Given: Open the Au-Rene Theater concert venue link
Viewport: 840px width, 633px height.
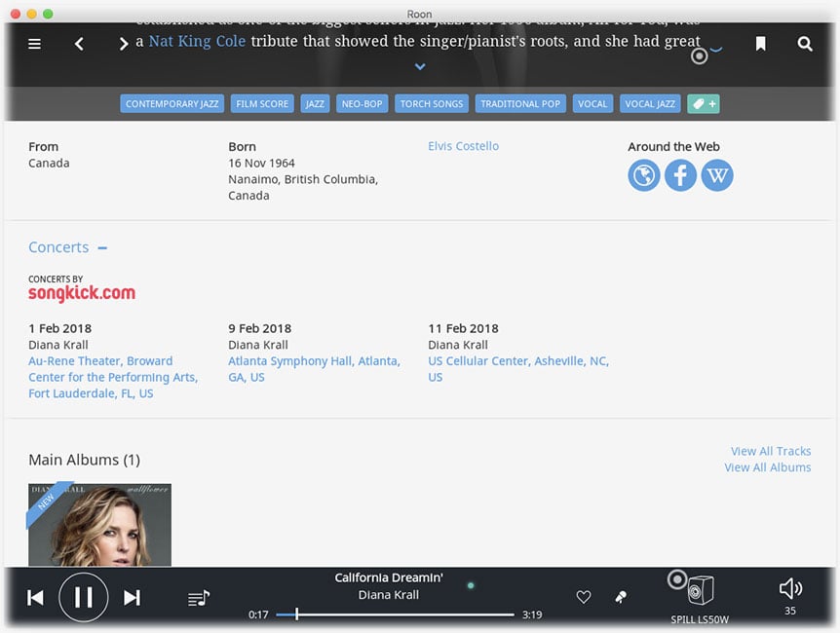Looking at the screenshot, I should click(114, 377).
